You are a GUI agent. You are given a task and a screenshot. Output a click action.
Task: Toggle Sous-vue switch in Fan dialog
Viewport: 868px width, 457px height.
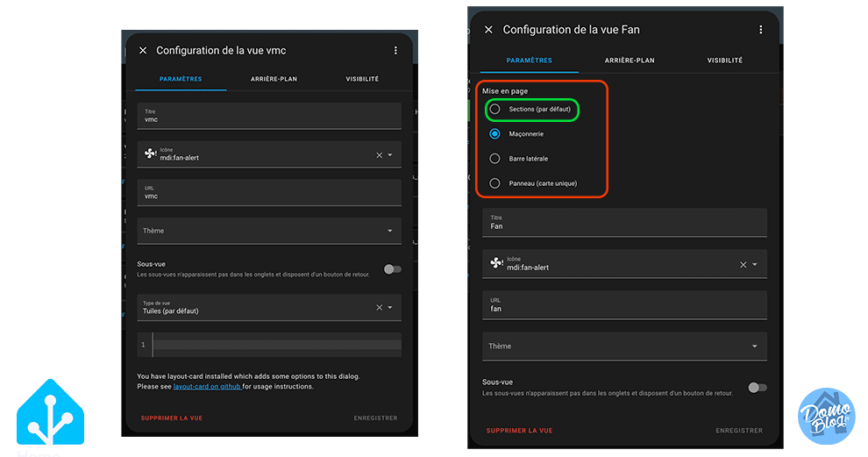(x=758, y=387)
